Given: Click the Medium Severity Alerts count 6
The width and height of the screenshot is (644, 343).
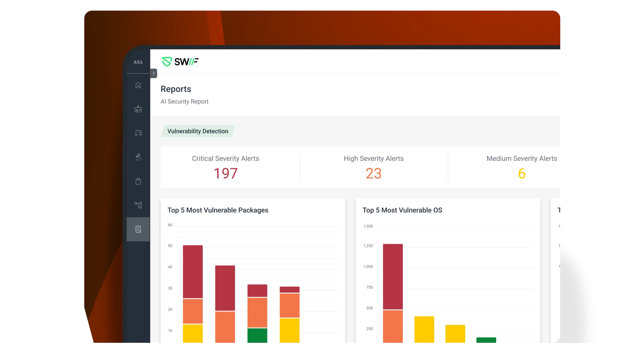Looking at the screenshot, I should tap(522, 173).
